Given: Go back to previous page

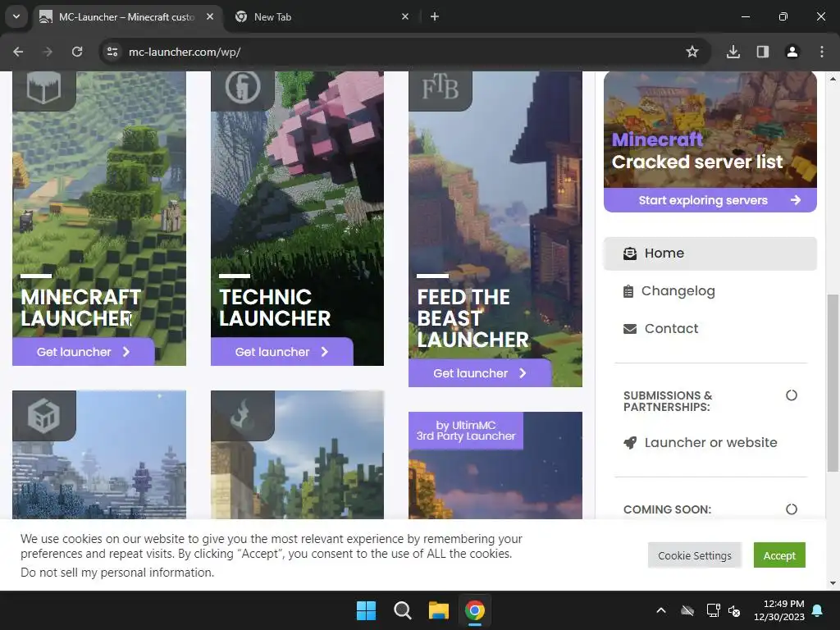Looking at the screenshot, I should (x=18, y=52).
